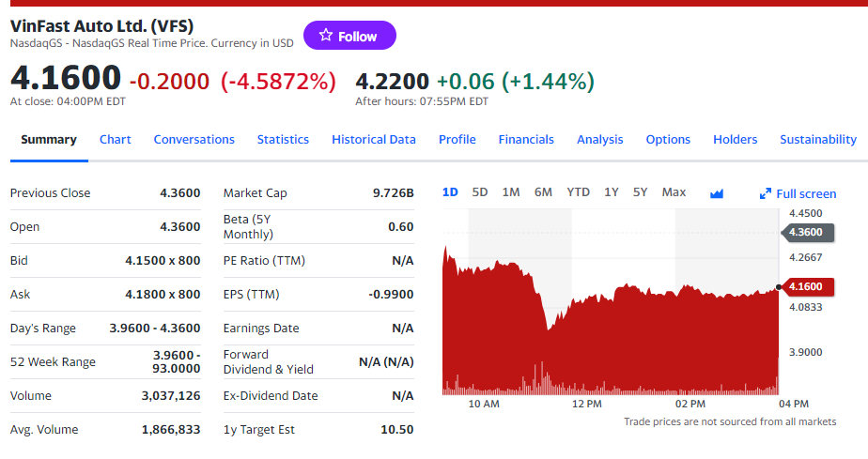This screenshot has width=868, height=459.
Task: Switch to the Options tab
Action: (668, 140)
